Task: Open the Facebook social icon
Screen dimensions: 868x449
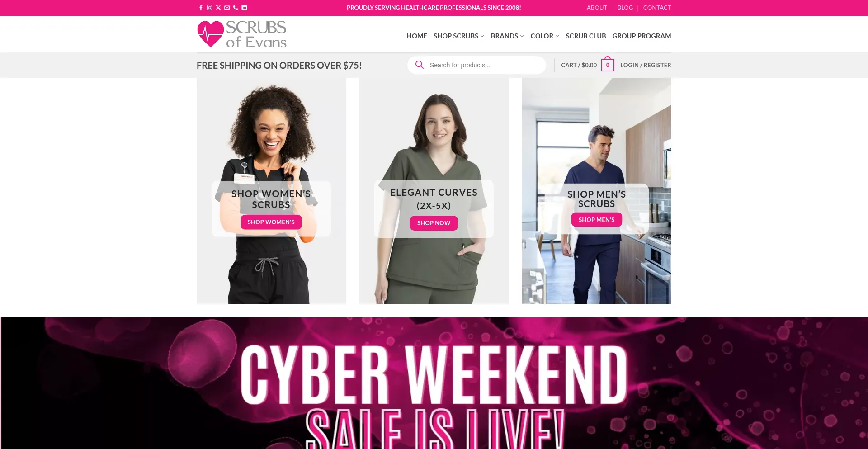Action: (201, 8)
